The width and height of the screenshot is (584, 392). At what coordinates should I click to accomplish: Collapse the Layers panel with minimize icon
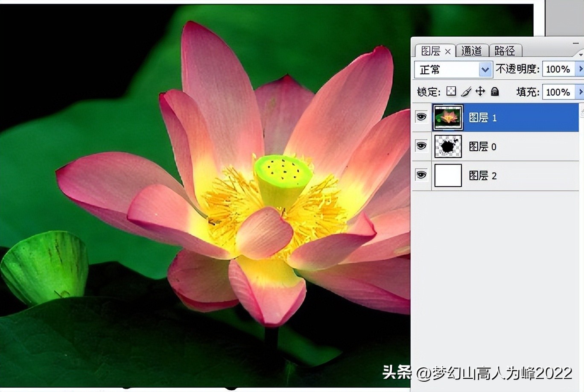click(x=575, y=43)
